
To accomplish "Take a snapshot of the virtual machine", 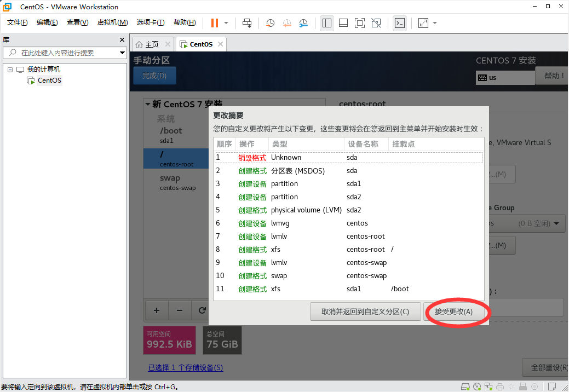I will coord(270,23).
